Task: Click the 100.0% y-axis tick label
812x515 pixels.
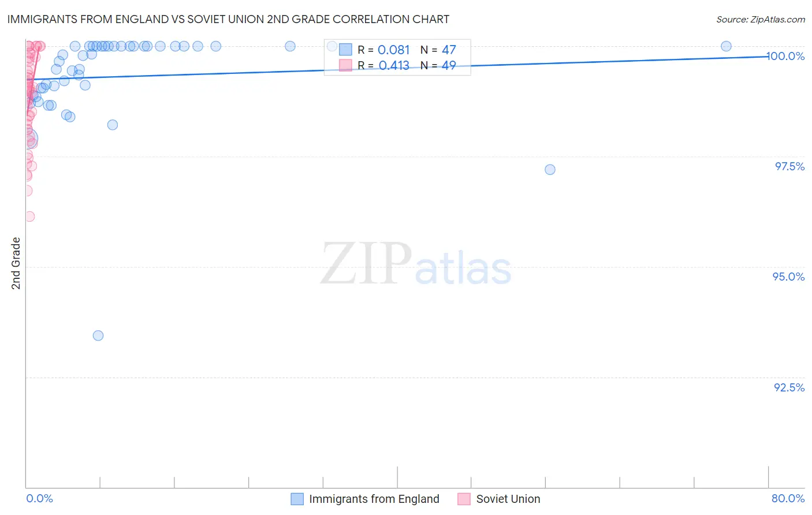Action: point(785,56)
